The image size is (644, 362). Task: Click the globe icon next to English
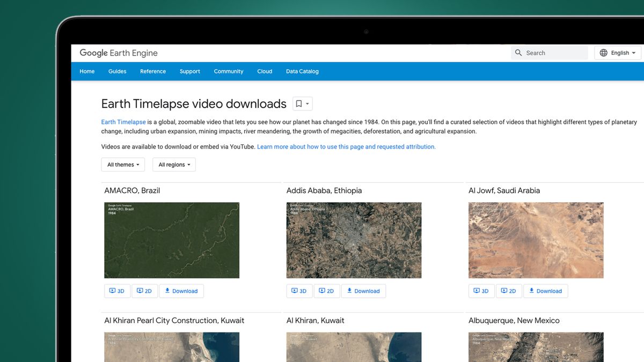click(604, 53)
